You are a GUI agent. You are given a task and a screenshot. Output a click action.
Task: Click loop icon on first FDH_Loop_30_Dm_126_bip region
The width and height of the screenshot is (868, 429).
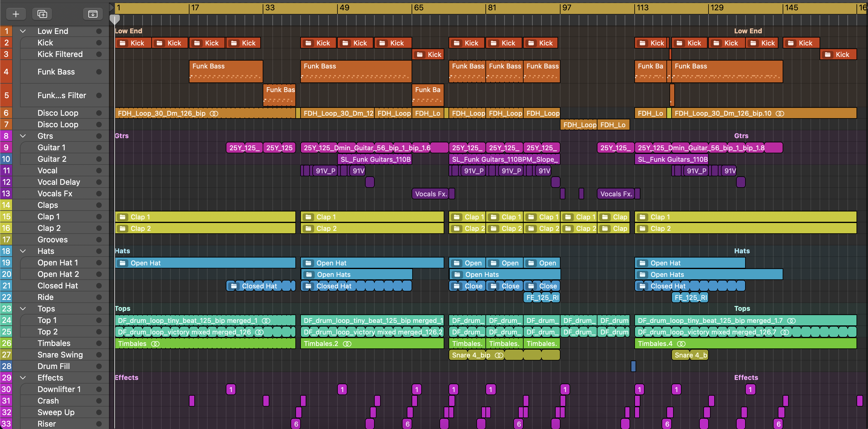[214, 113]
